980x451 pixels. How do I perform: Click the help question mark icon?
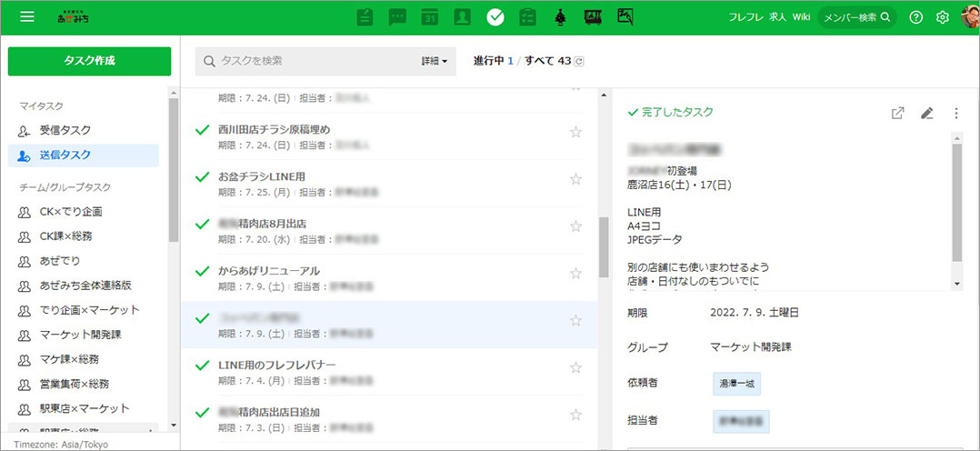915,17
